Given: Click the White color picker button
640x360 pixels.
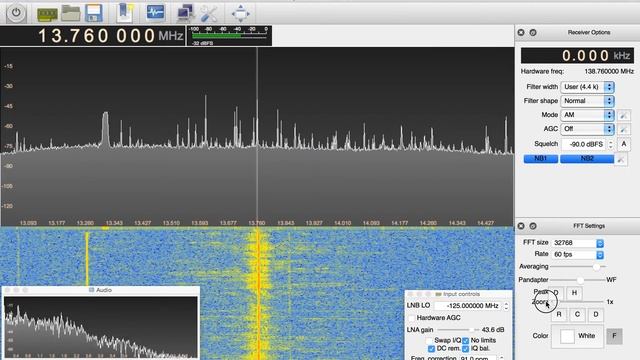Looking at the screenshot, I should pos(577,336).
